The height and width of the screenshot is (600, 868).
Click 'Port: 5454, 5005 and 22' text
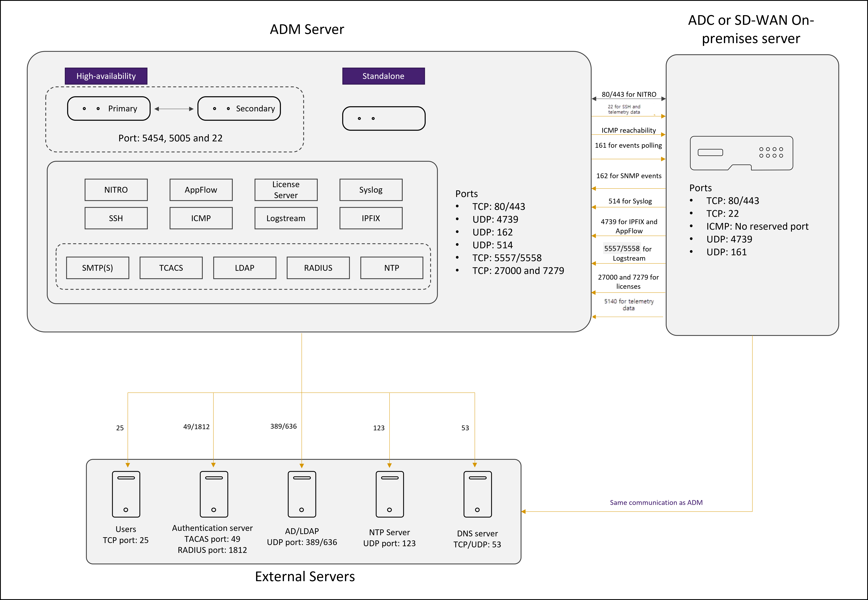tap(170, 138)
